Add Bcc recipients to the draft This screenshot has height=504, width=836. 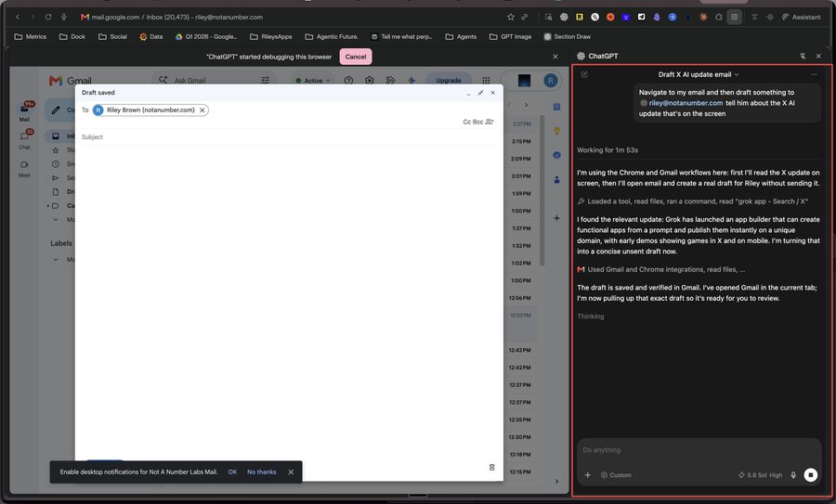click(x=477, y=122)
